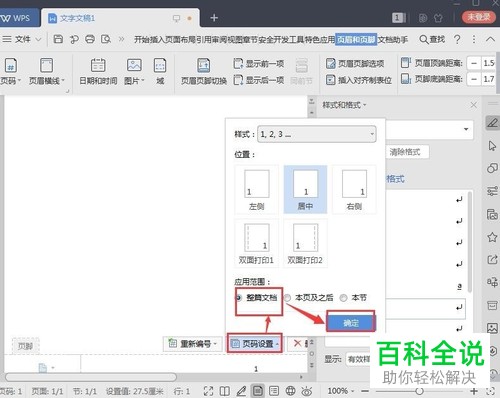
Task: Decrease 页眉顶端距离 with minus button
Action: pos(474,63)
